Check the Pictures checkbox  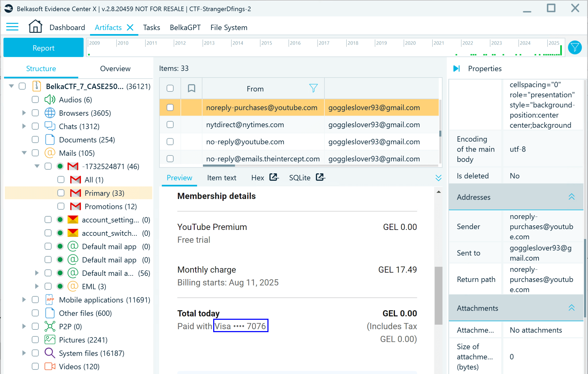(35, 340)
